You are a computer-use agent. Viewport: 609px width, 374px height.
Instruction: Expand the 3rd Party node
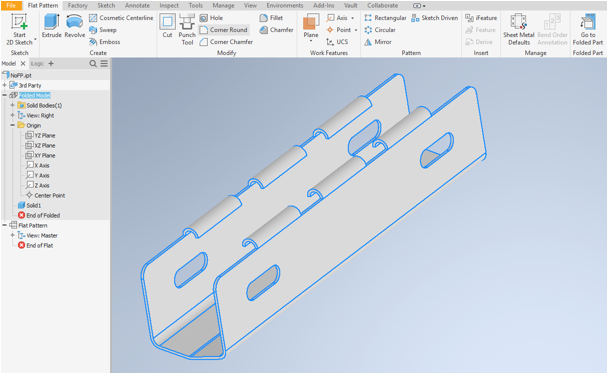click(x=5, y=85)
